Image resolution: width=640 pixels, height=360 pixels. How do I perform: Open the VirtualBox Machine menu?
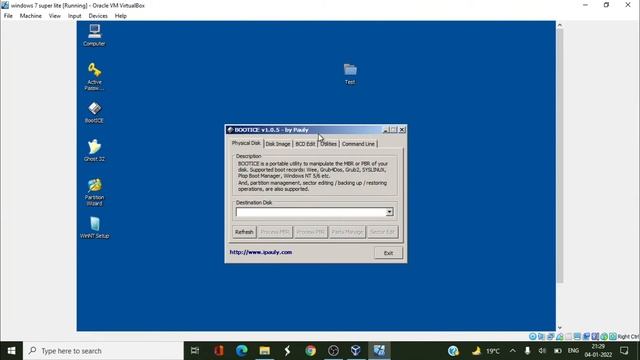coord(31,16)
